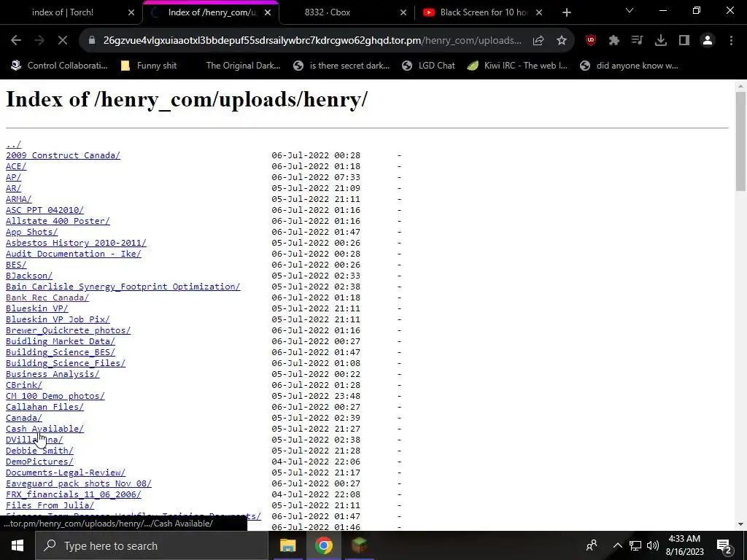Click the taskbar 'Type here to search' box
747x560 pixels.
click(152, 545)
